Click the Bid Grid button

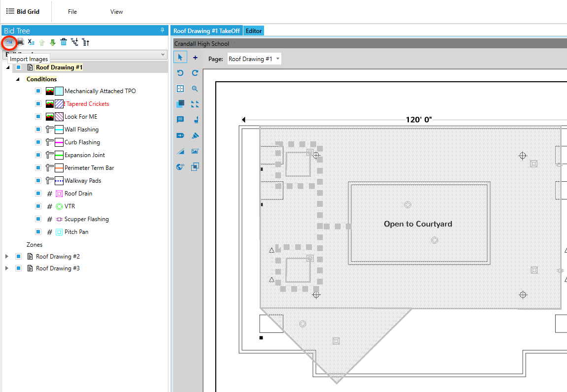coord(23,11)
